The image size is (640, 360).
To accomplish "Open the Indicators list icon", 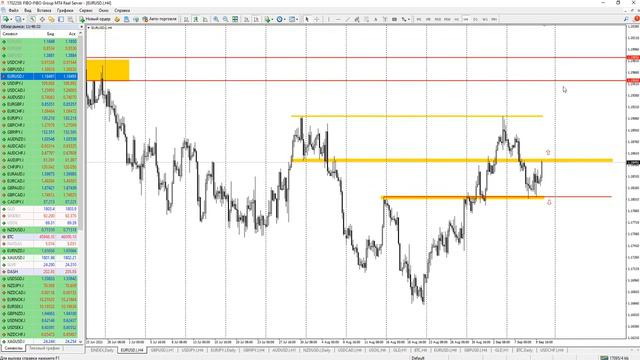I will pyautogui.click(x=267, y=19).
